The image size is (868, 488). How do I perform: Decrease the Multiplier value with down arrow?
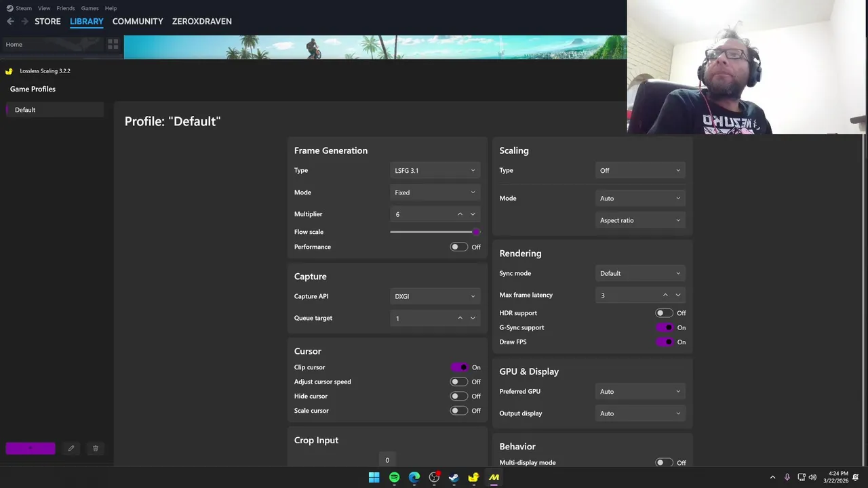(473, 214)
